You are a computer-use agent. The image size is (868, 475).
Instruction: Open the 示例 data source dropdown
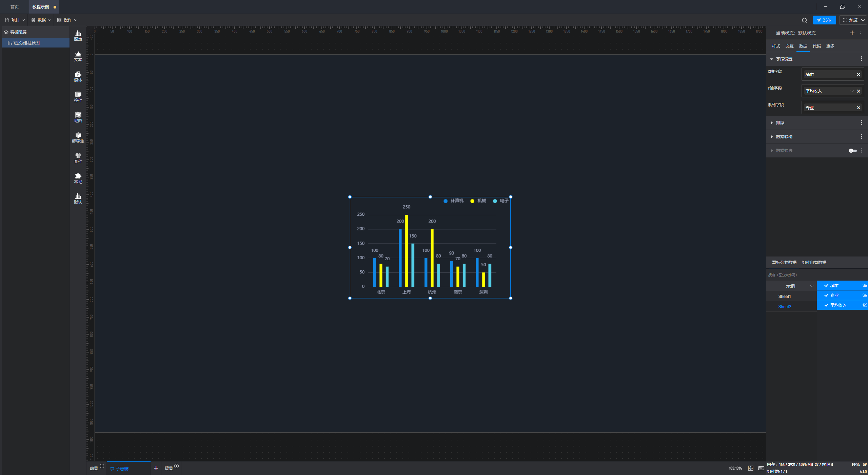[x=791, y=286]
